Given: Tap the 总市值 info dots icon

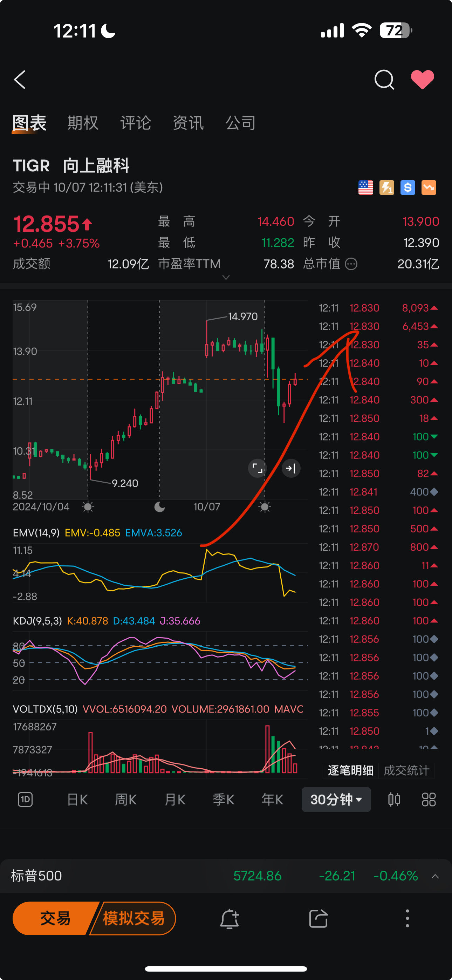Looking at the screenshot, I should (351, 264).
